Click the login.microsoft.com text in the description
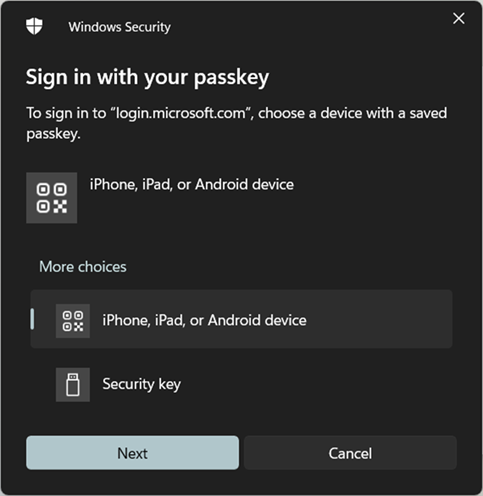Screen dimensions: 483x496 [x=180, y=113]
